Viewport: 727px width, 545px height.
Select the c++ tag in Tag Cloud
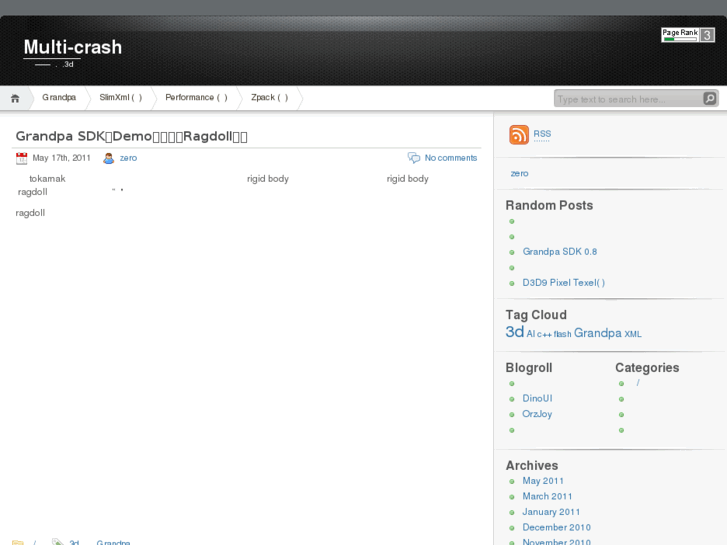pyautogui.click(x=544, y=334)
